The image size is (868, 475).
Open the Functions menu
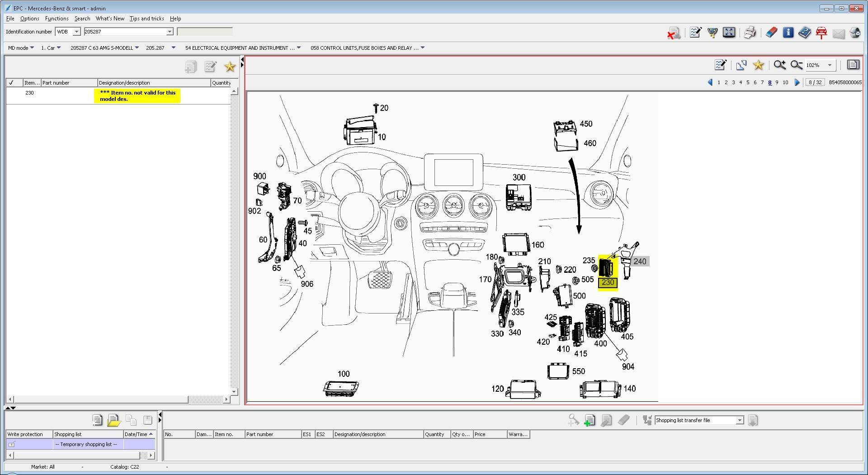(57, 19)
